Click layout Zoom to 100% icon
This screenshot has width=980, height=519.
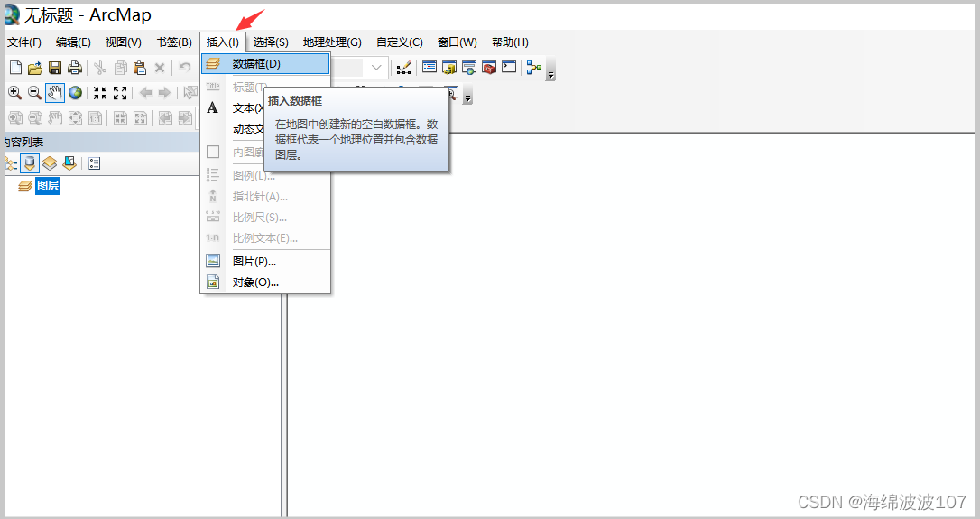95,117
